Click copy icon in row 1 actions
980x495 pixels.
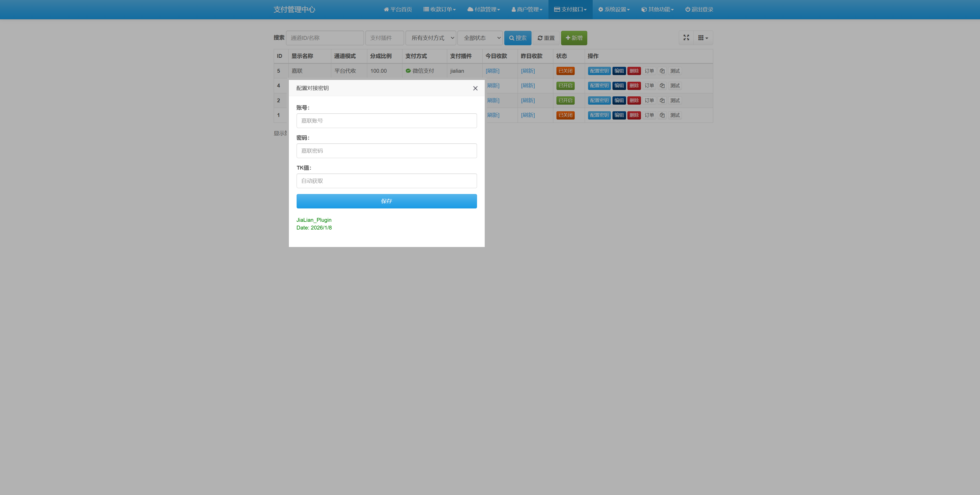pos(662,115)
